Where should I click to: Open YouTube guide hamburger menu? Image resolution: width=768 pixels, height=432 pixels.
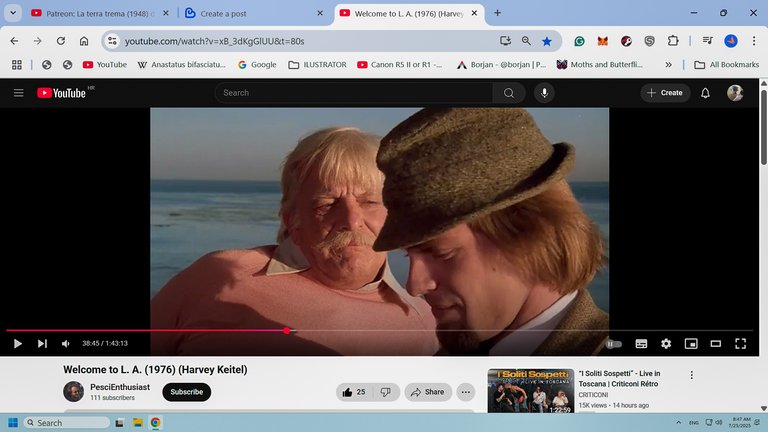click(19, 93)
